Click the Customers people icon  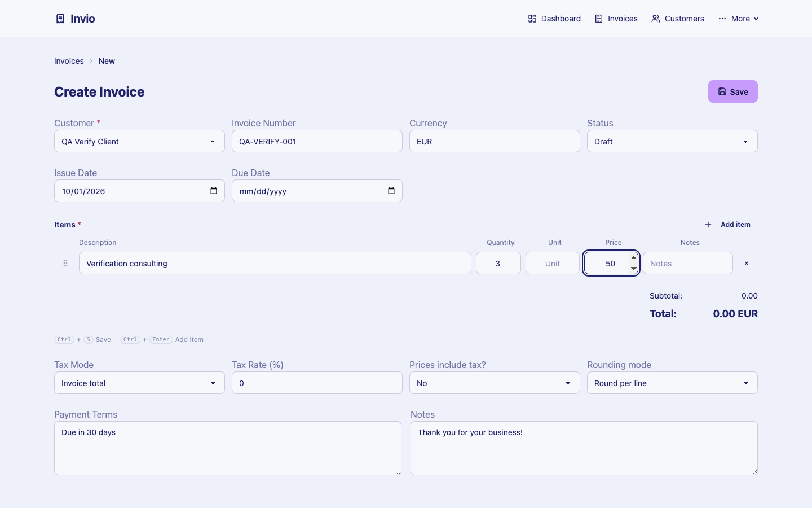click(656, 19)
